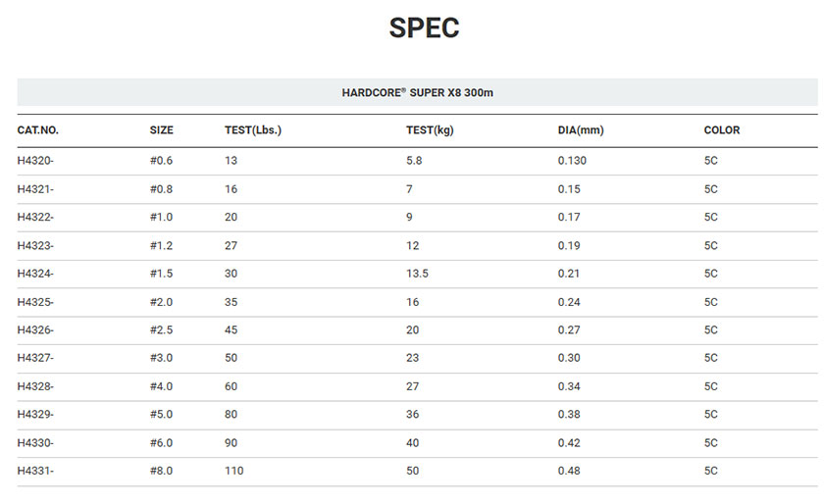Click the COLOR column header
This screenshot has width=824, height=504.
pyautogui.click(x=722, y=130)
